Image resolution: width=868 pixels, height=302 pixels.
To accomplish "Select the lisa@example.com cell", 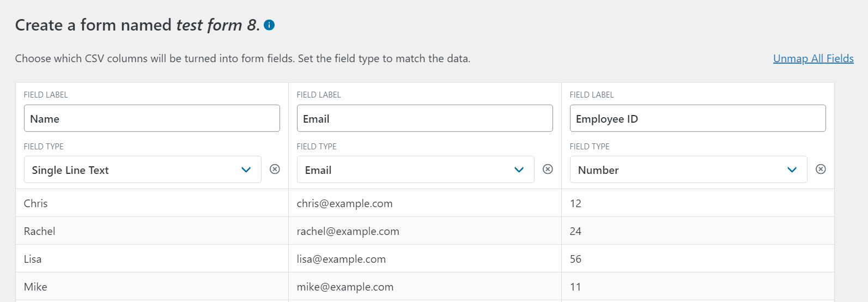I will coord(341,259).
